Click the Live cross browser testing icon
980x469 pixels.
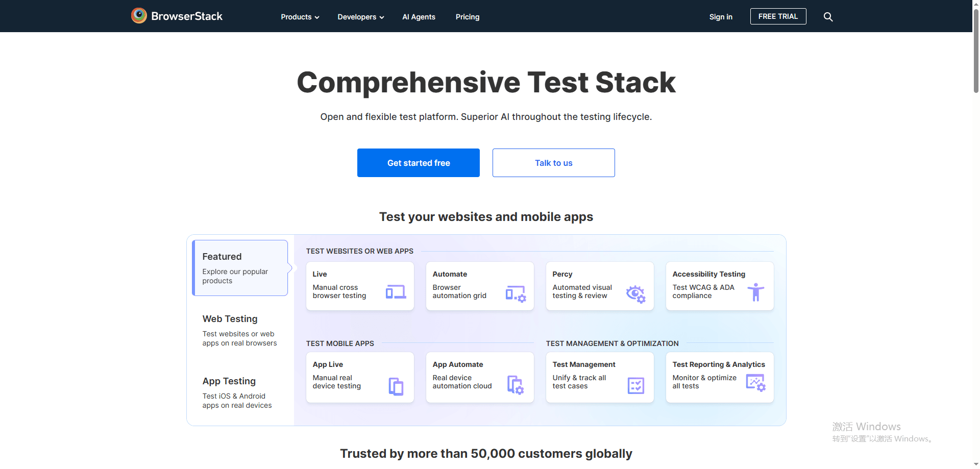396,292
